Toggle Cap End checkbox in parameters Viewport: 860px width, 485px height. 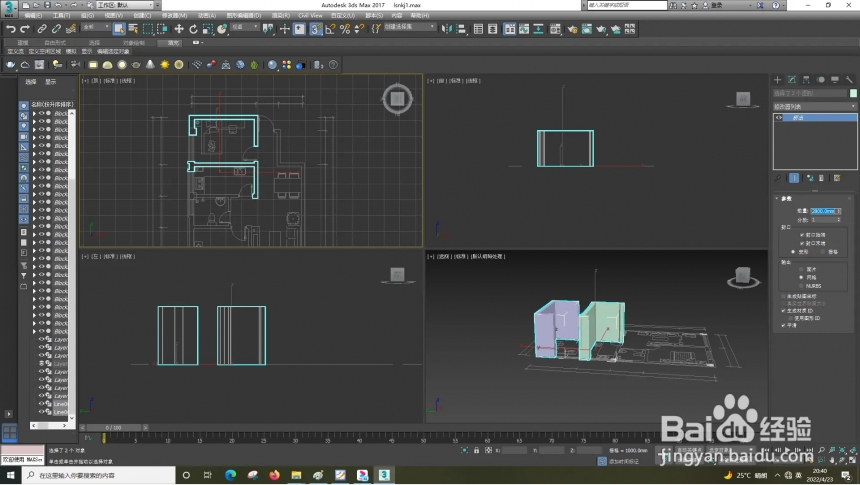pyautogui.click(x=802, y=243)
